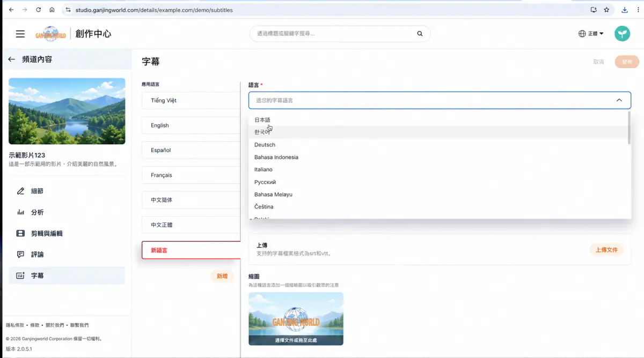The image size is (644, 358).
Task: Select the 中文正體 language tab
Action: pos(191,225)
